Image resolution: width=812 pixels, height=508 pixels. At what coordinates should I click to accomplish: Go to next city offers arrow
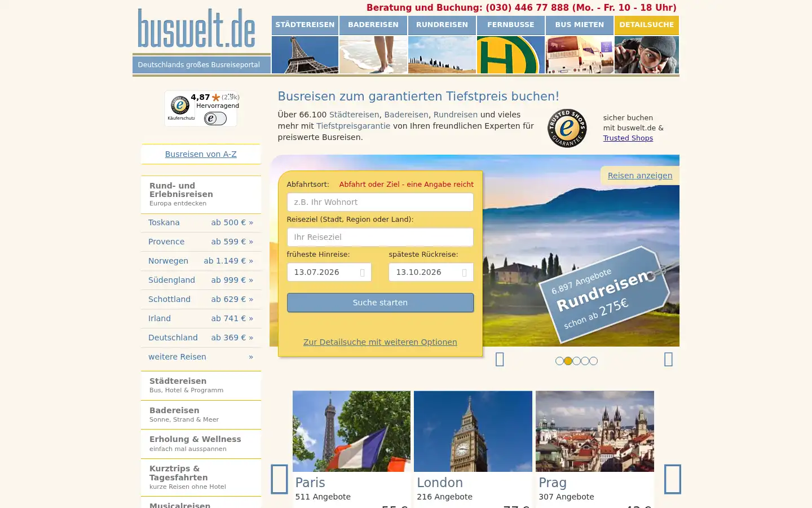(672, 479)
